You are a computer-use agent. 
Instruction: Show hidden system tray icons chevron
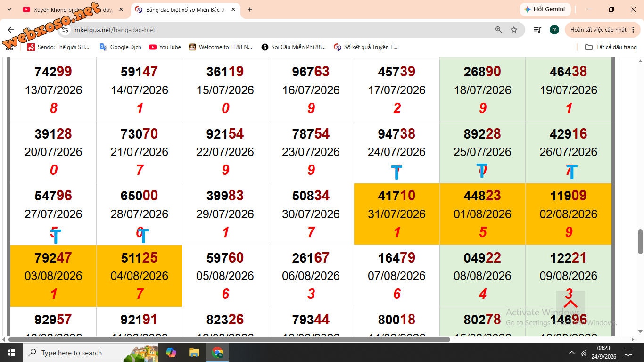(572, 353)
